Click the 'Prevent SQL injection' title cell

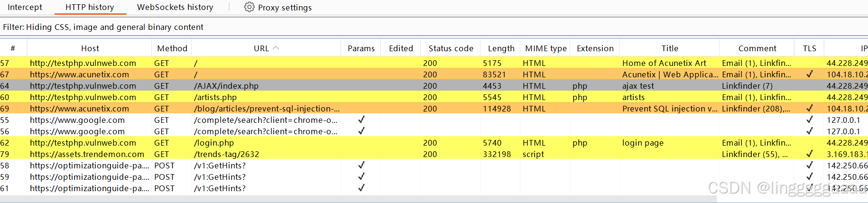point(670,109)
